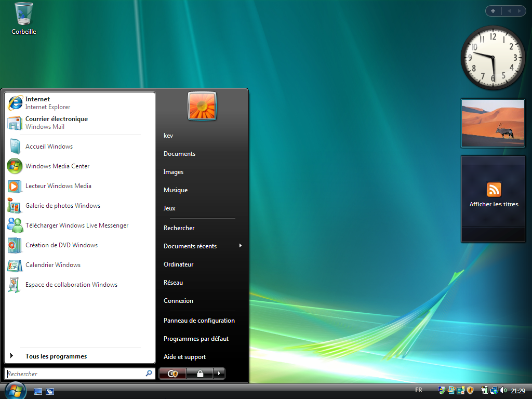Viewport: 532px width, 399px height.
Task: Lock the computer with the padlock button
Action: pyautogui.click(x=200, y=374)
